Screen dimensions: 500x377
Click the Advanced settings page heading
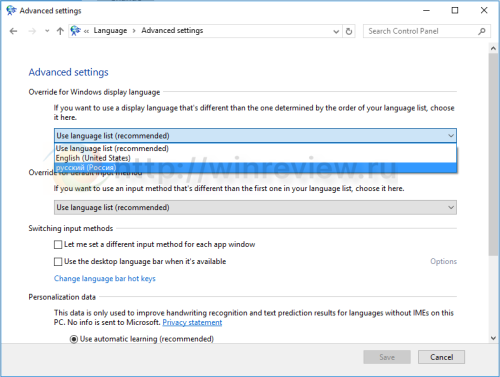pyautogui.click(x=68, y=72)
